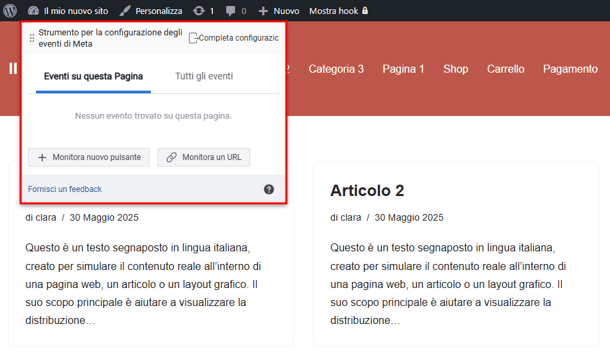Switch to 'Tutti gli eventi' tab
The width and height of the screenshot is (610, 364).
click(204, 76)
